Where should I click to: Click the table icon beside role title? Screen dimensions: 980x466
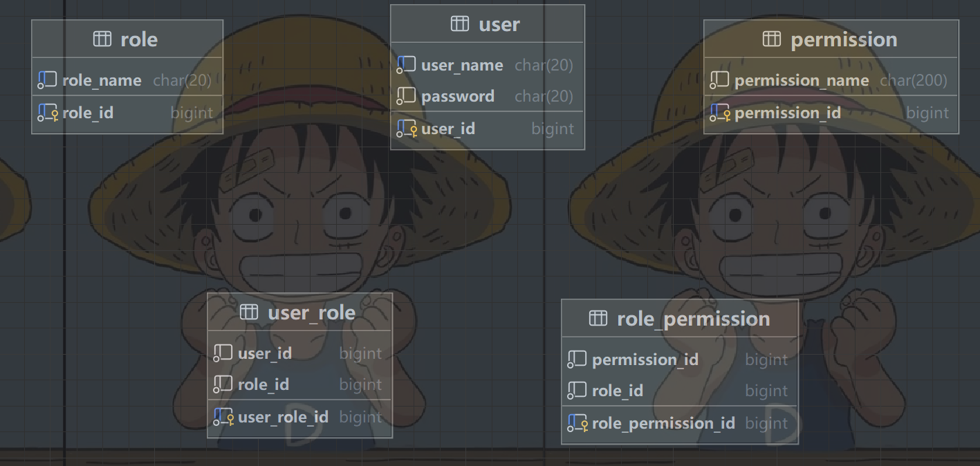[102, 39]
